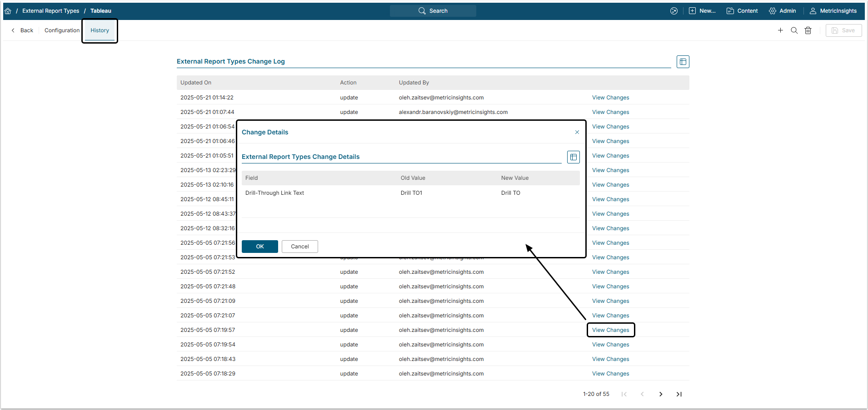868x410 pixels.
Task: Click the plus icon in the toolbar
Action: click(x=780, y=30)
